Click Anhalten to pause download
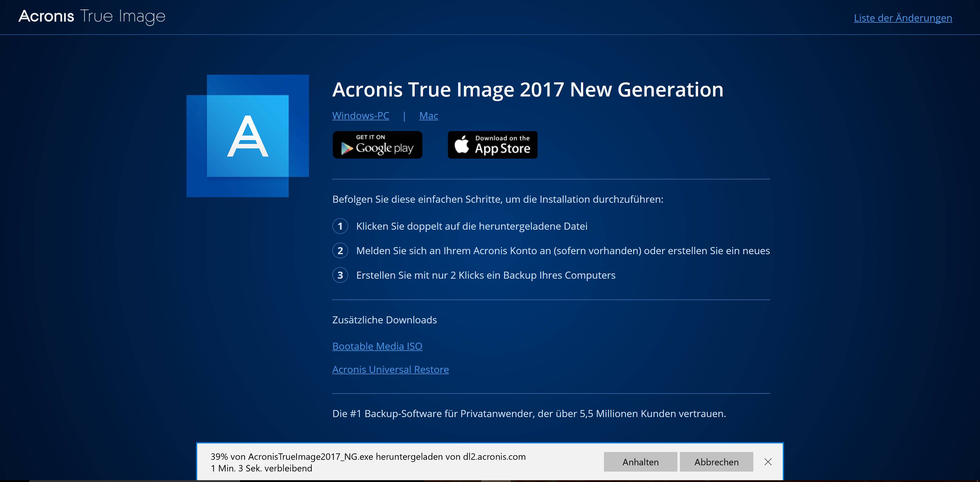980x482 pixels. pyautogui.click(x=641, y=462)
